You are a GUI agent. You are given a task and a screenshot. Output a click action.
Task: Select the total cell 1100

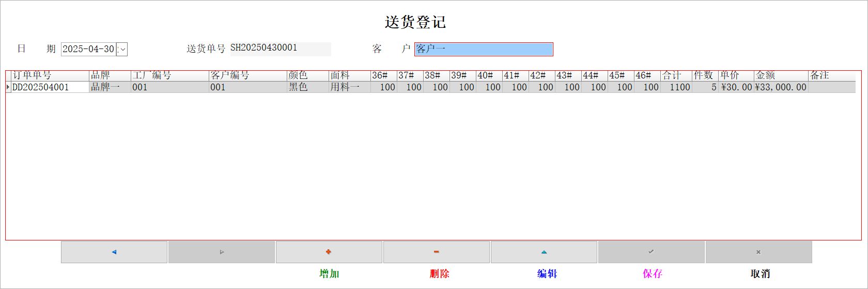676,87
